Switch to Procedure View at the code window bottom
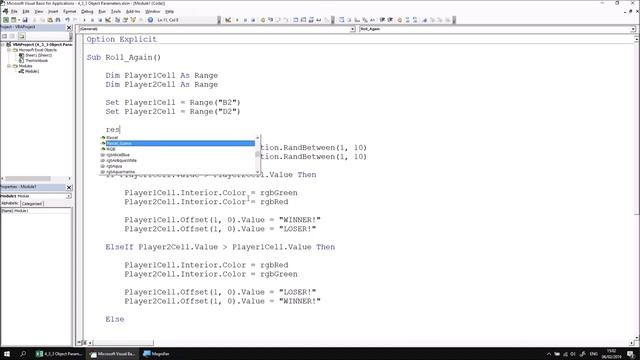The width and height of the screenshot is (640, 360). tap(80, 343)
